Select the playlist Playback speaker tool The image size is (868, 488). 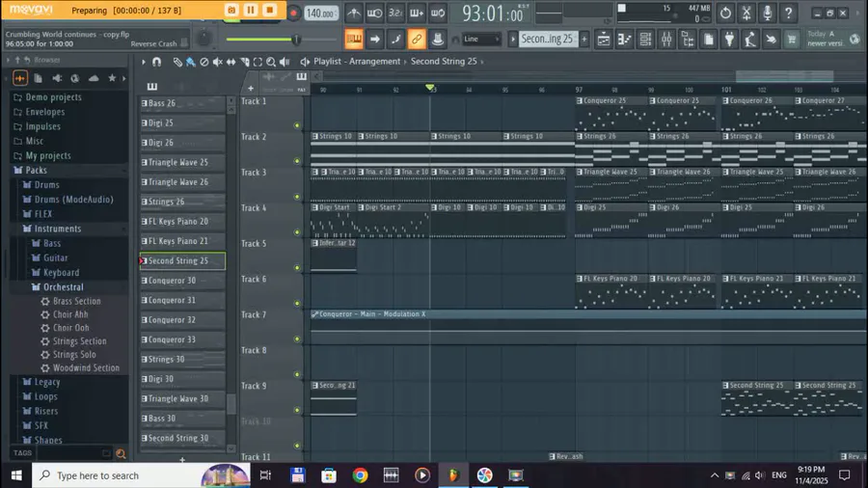pyautogui.click(x=285, y=62)
